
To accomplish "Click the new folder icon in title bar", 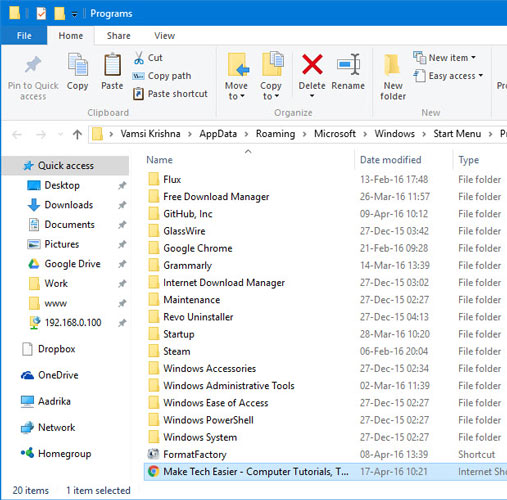I will [59, 14].
